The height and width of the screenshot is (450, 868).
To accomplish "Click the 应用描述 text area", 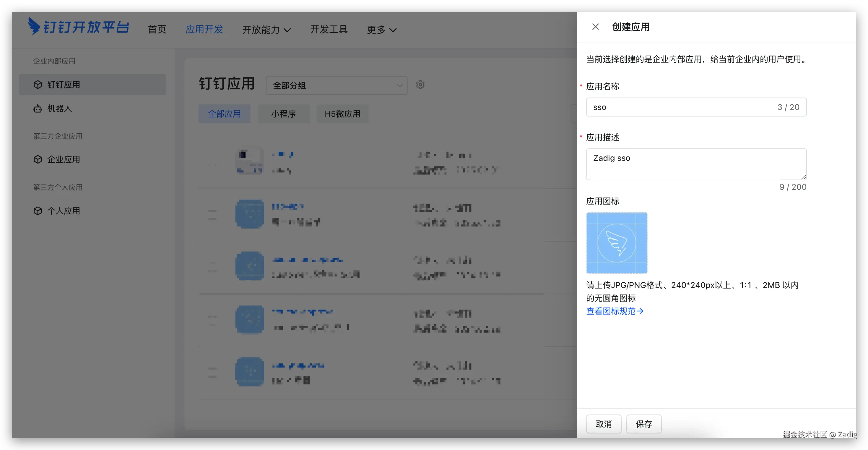I will point(696,164).
